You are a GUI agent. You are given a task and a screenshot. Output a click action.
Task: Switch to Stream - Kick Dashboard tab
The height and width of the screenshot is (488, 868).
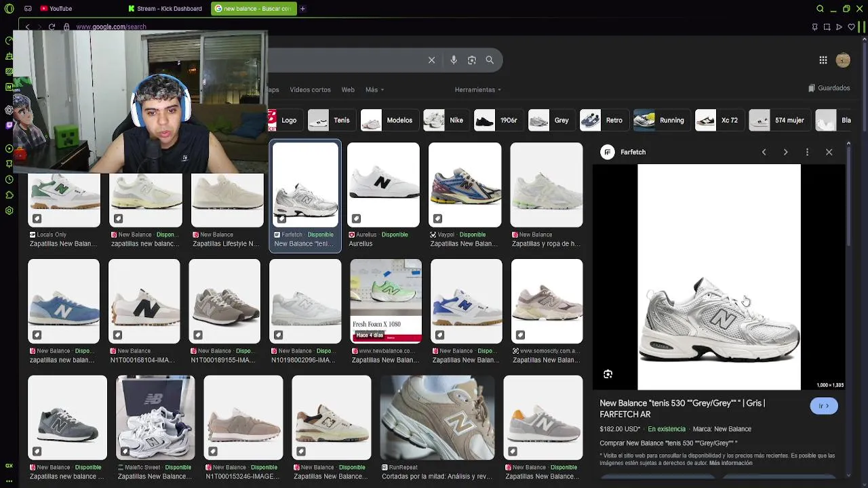pos(165,9)
